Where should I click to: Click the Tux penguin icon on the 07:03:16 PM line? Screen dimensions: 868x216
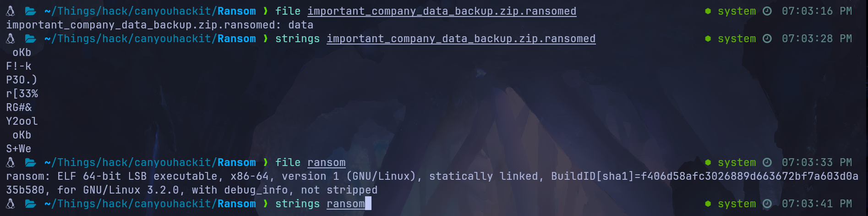tap(11, 11)
